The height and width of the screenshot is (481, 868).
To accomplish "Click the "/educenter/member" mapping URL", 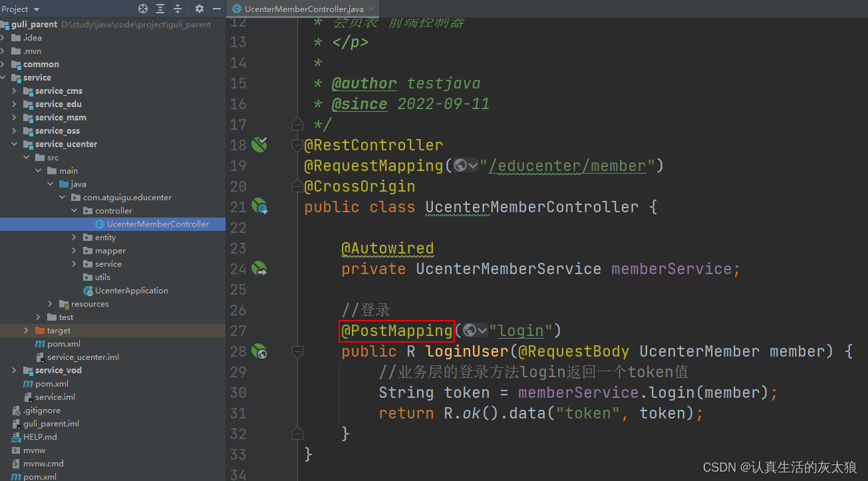I will (567, 165).
